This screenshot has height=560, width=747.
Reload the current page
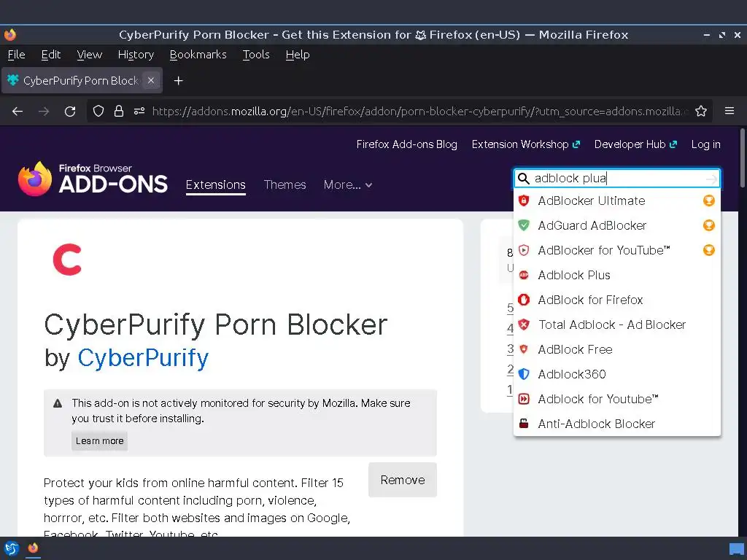(70, 112)
